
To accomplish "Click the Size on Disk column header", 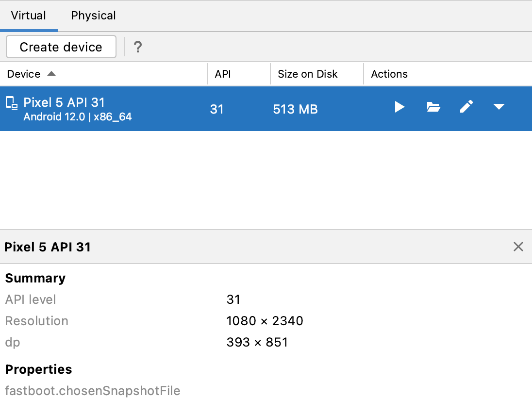I will [307, 74].
